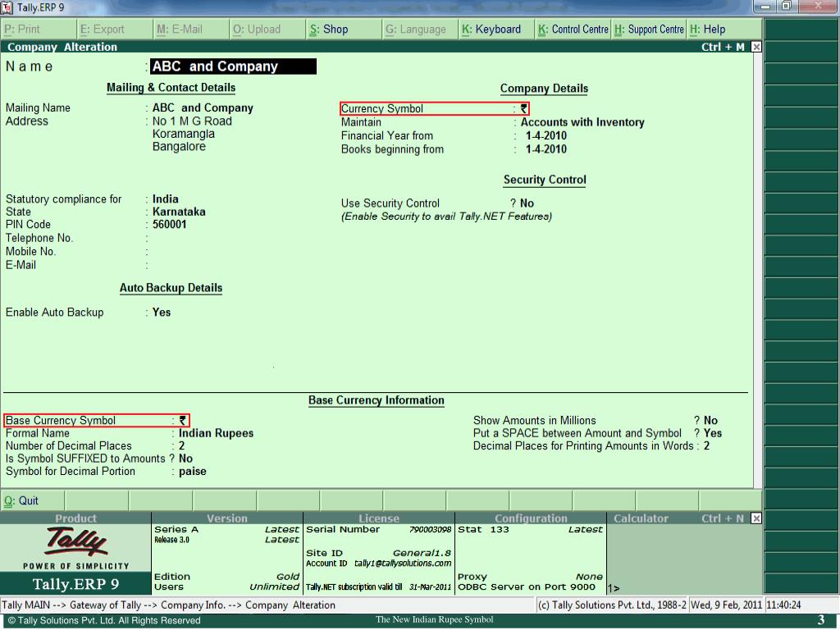Open the K: Control Centre

[x=573, y=30]
